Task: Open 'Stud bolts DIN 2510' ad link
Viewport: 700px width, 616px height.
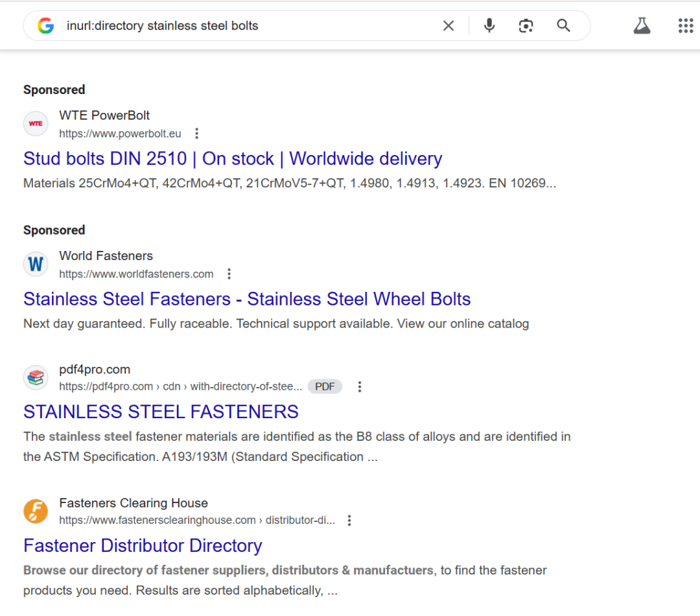Action: click(233, 159)
